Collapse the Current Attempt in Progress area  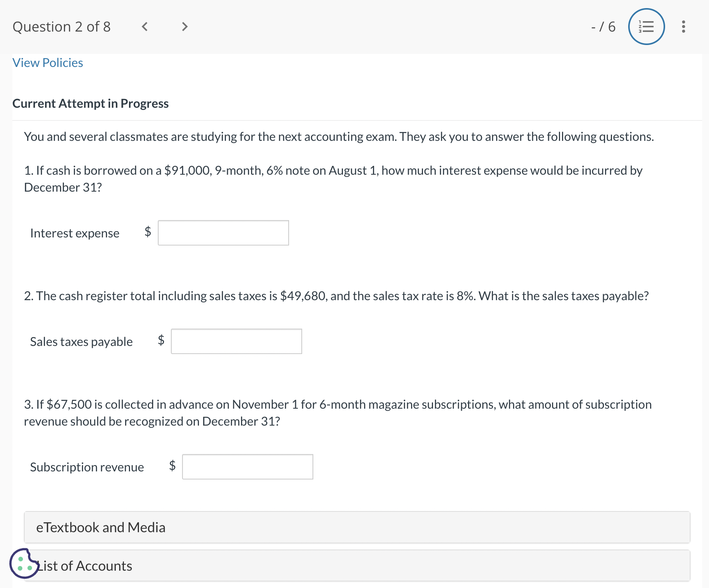click(90, 103)
